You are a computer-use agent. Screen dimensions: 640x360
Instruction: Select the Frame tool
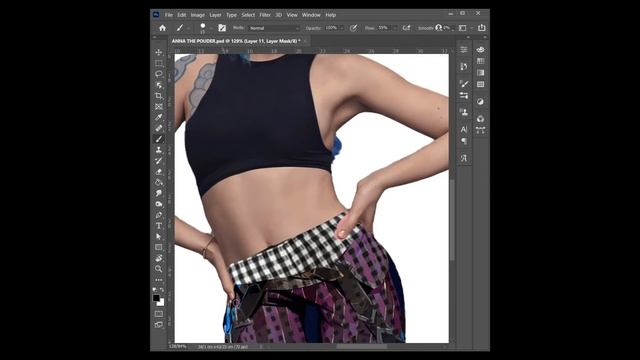159,107
